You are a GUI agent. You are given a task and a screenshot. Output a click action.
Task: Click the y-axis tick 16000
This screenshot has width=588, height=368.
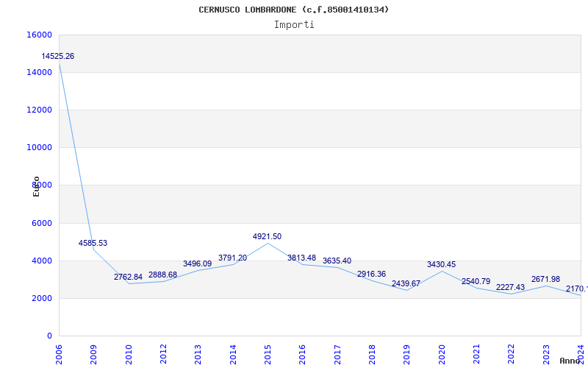[39, 35]
